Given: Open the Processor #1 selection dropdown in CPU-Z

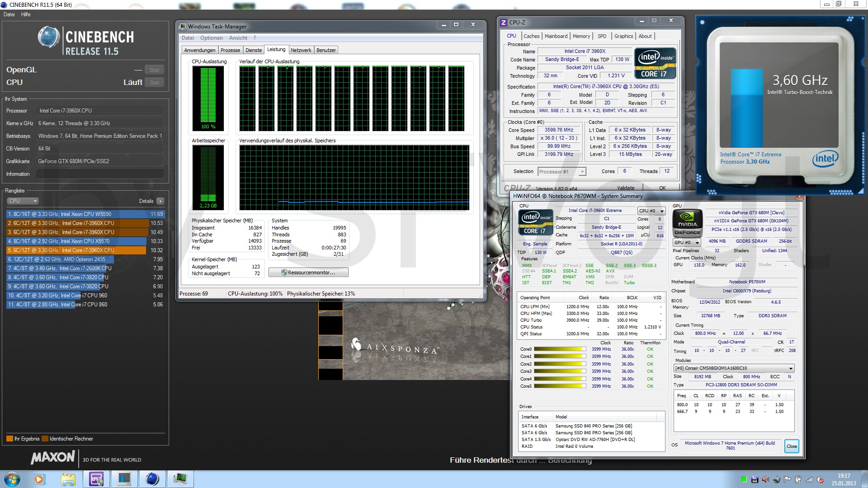Looking at the screenshot, I should (562, 172).
